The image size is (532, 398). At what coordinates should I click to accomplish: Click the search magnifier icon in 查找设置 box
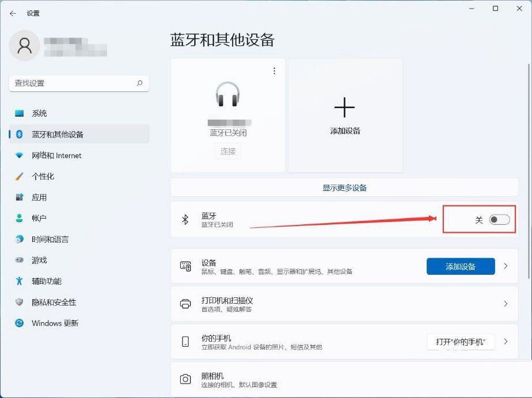point(139,83)
